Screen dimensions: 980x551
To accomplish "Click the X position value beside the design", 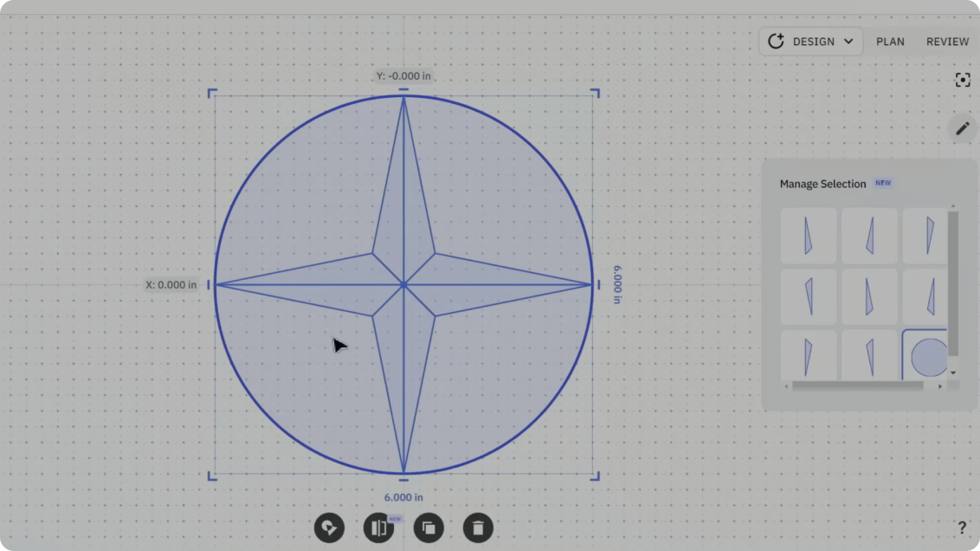I will point(171,284).
